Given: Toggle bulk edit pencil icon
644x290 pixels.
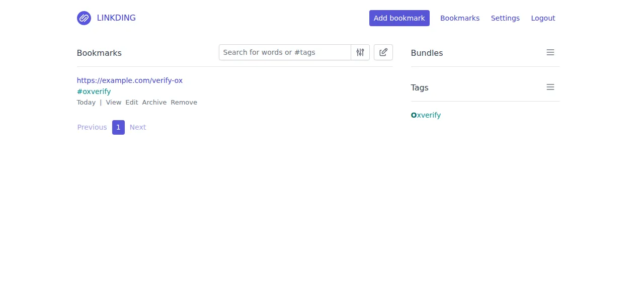Looking at the screenshot, I should [383, 52].
